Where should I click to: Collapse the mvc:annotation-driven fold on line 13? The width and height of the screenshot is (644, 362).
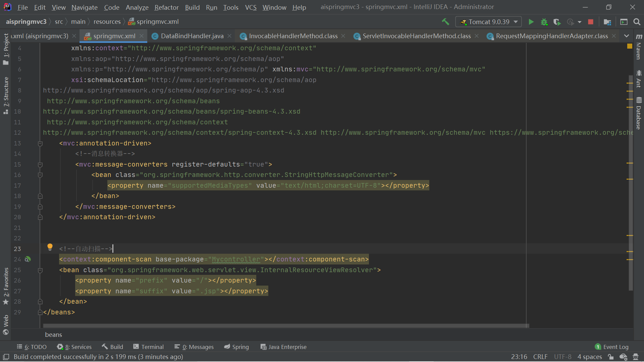(x=40, y=143)
